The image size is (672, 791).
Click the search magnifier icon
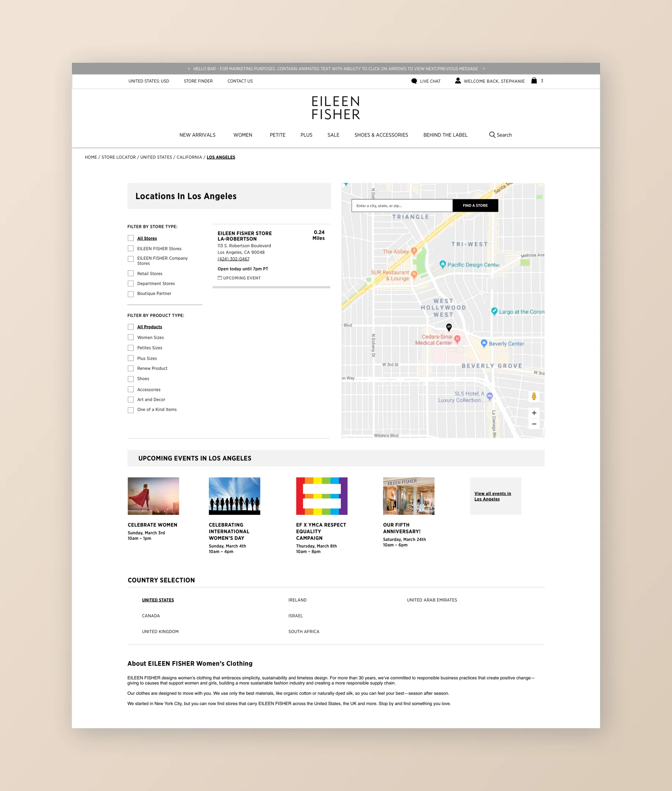click(x=492, y=135)
